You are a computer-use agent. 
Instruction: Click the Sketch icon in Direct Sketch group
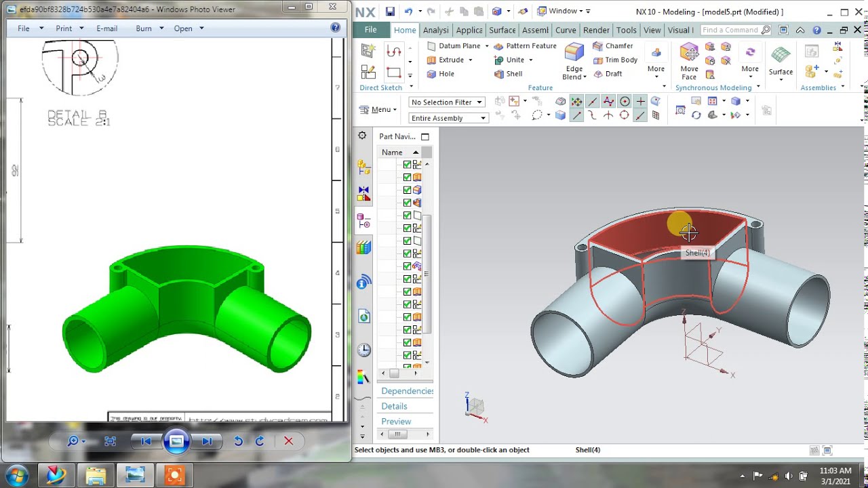[368, 50]
